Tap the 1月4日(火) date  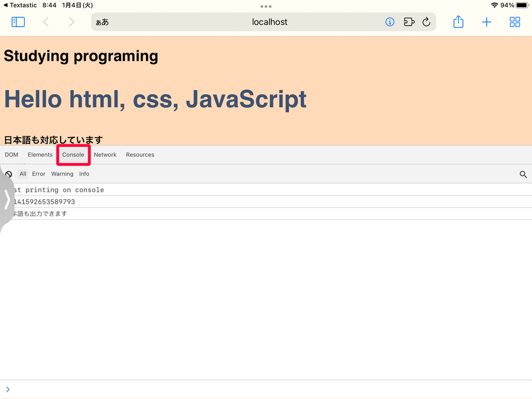coord(78,5)
